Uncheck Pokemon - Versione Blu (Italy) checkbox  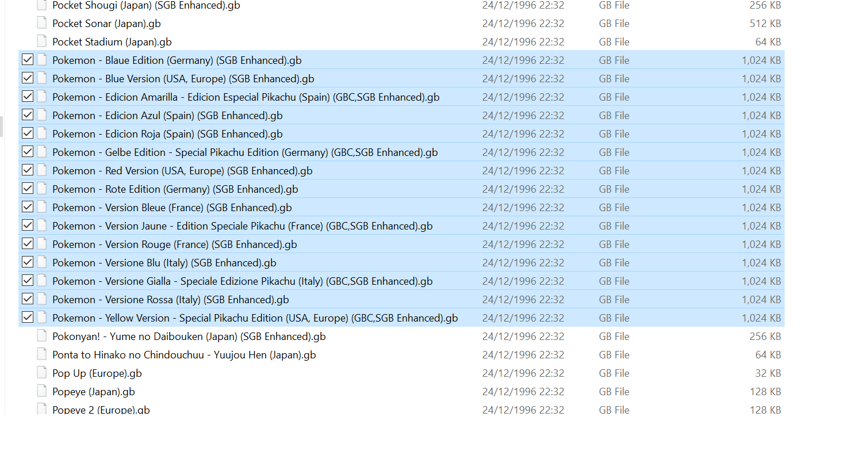tap(27, 262)
